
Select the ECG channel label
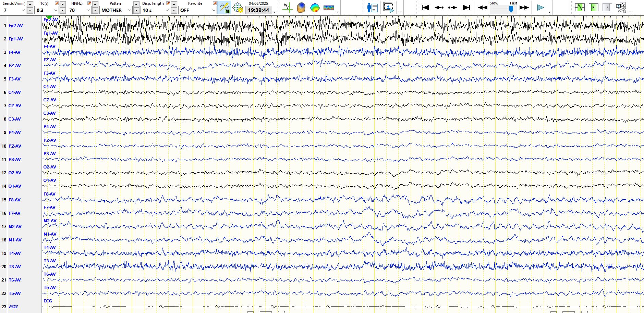[13, 307]
